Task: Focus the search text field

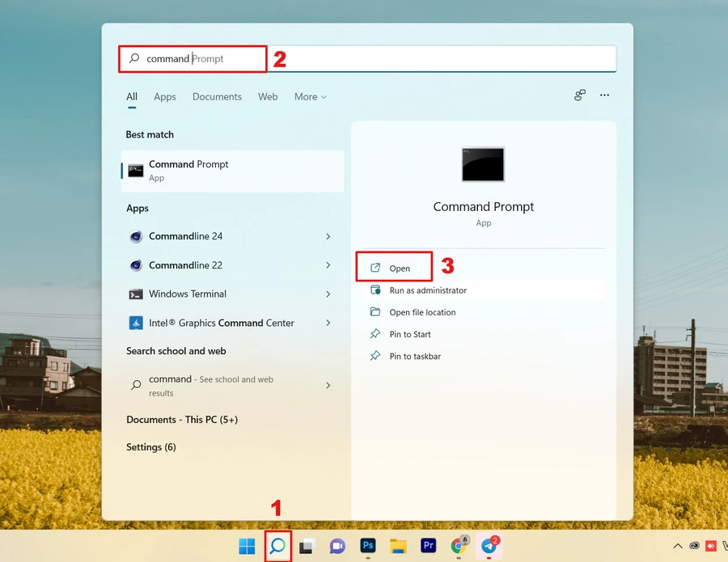Action: coord(367,58)
